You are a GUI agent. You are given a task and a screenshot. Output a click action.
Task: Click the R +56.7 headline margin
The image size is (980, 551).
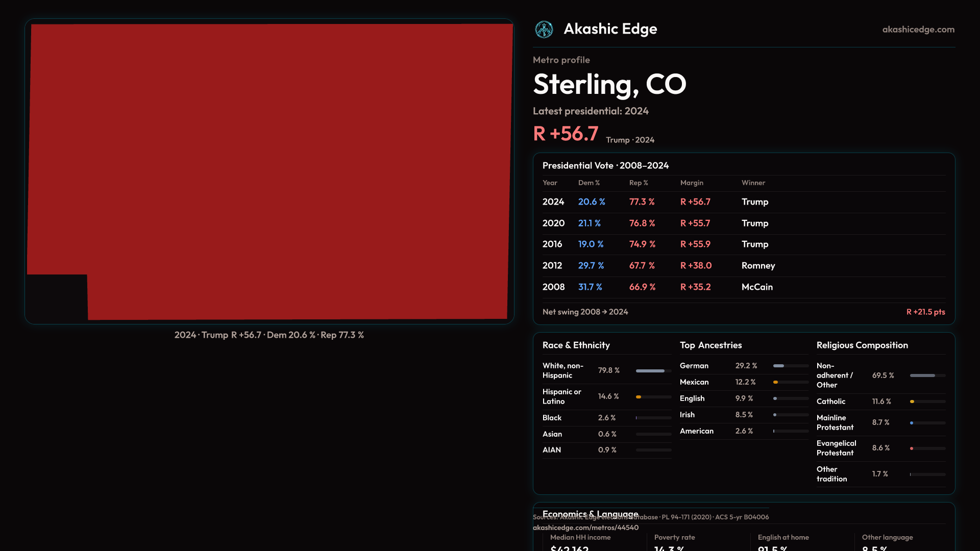(x=566, y=134)
